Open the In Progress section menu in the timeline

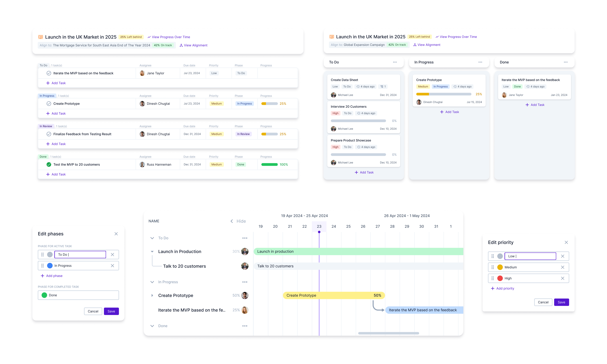(245, 282)
